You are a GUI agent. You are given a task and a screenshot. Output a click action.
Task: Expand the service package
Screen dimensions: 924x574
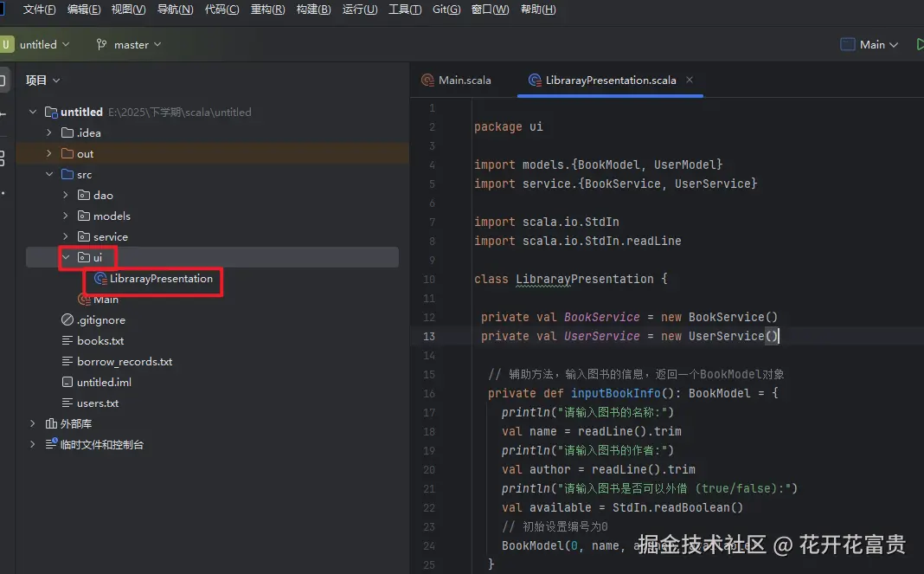click(66, 236)
